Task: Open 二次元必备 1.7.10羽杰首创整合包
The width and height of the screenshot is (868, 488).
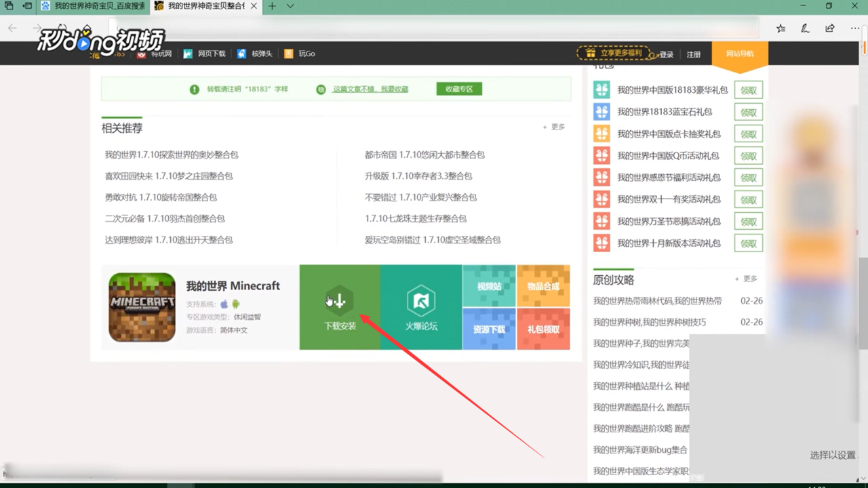Action: point(165,218)
